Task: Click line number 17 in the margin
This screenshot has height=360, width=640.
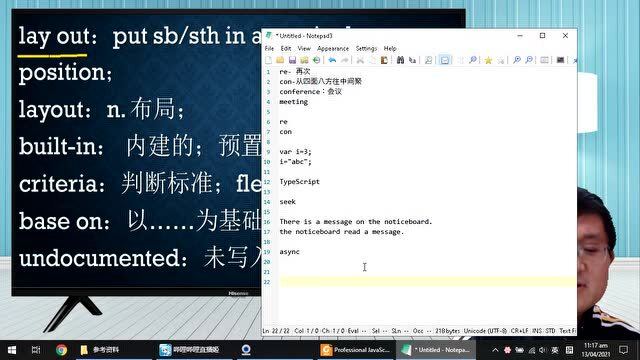Action: tap(267, 232)
